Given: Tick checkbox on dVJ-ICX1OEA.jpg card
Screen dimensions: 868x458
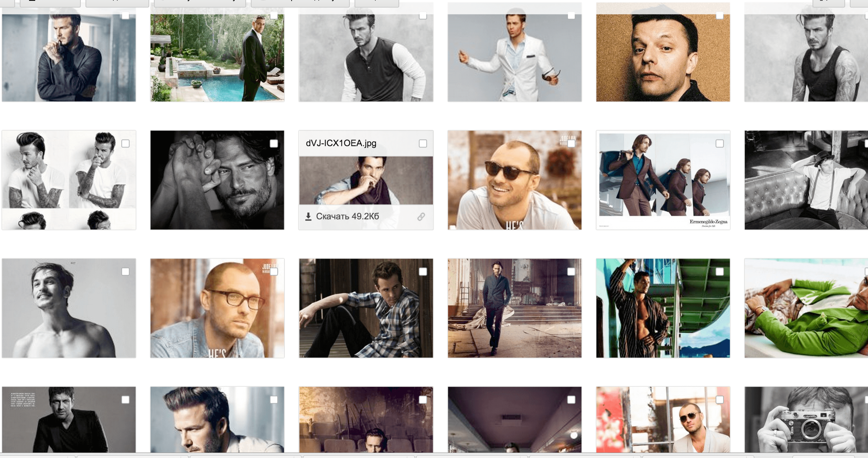Looking at the screenshot, I should pos(423,144).
